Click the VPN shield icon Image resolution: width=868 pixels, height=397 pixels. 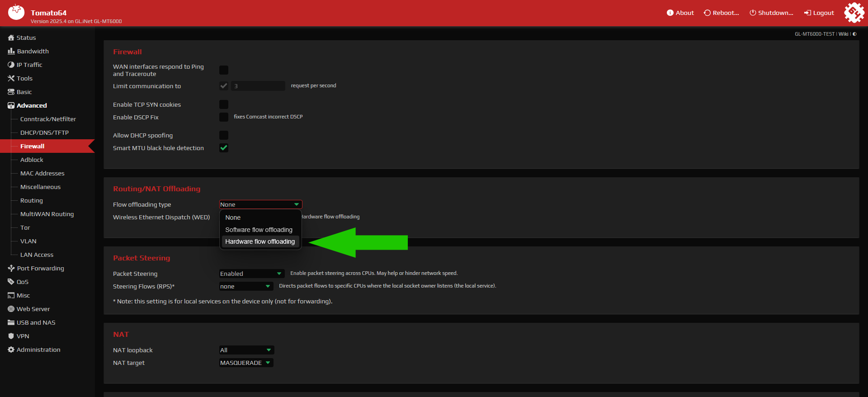[11, 336]
